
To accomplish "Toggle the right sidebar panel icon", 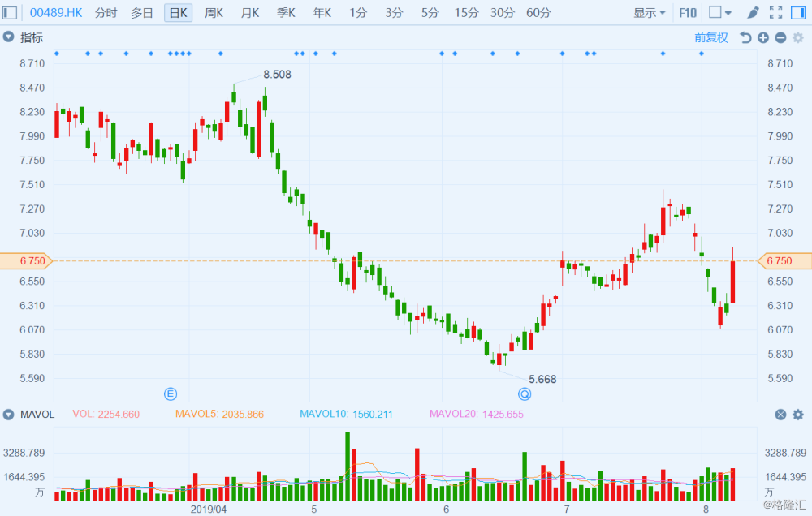I will point(797,12).
